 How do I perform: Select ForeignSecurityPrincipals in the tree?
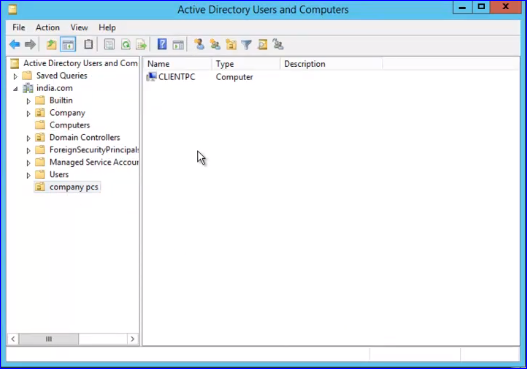click(94, 150)
